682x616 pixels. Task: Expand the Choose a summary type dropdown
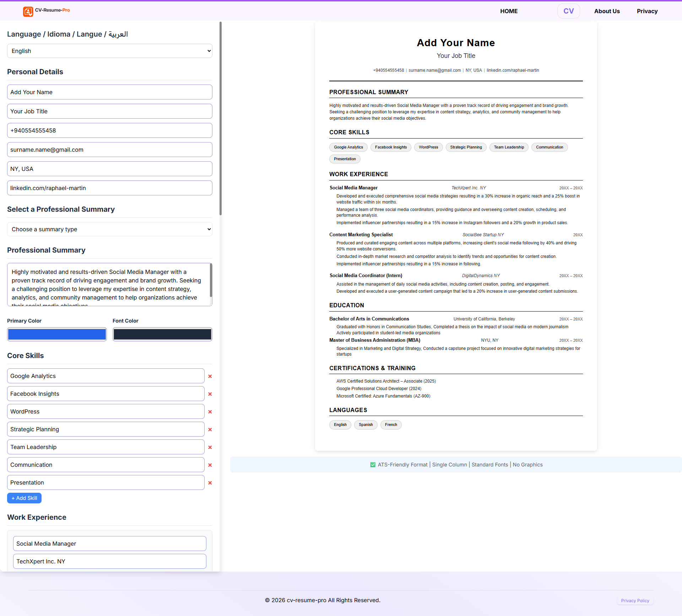click(x=110, y=229)
